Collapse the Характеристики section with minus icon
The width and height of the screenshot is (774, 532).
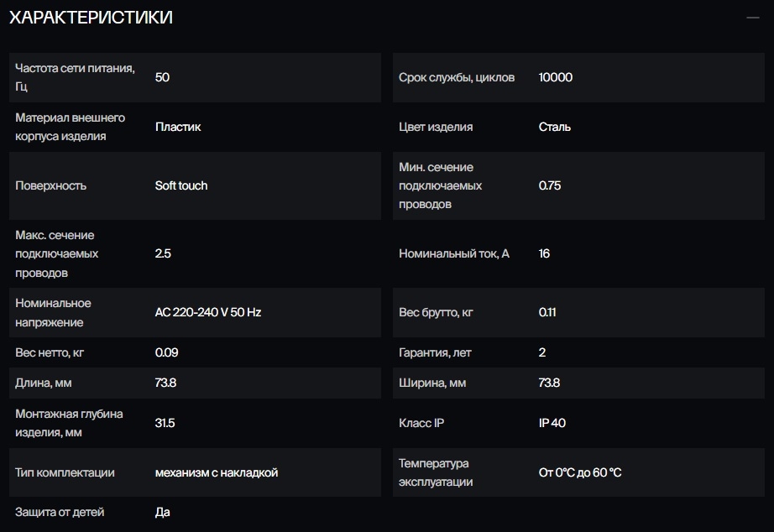click(x=752, y=17)
